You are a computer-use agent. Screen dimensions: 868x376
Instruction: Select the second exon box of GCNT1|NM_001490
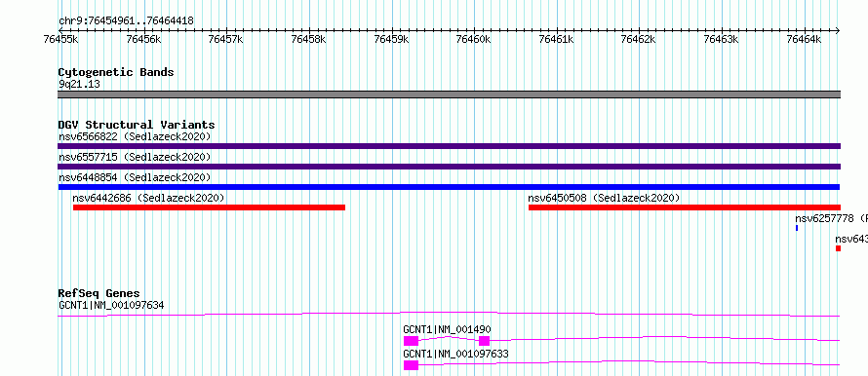485,341
